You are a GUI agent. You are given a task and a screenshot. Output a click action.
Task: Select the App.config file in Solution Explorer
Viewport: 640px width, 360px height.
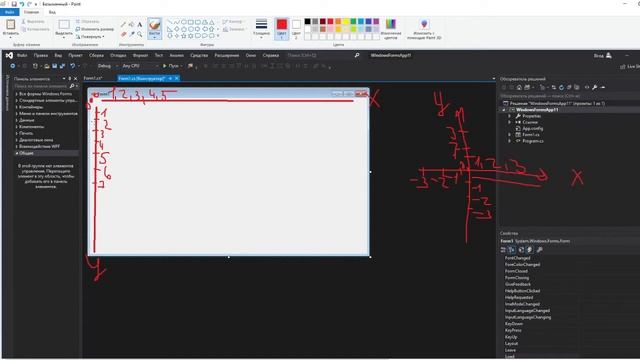tap(533, 128)
